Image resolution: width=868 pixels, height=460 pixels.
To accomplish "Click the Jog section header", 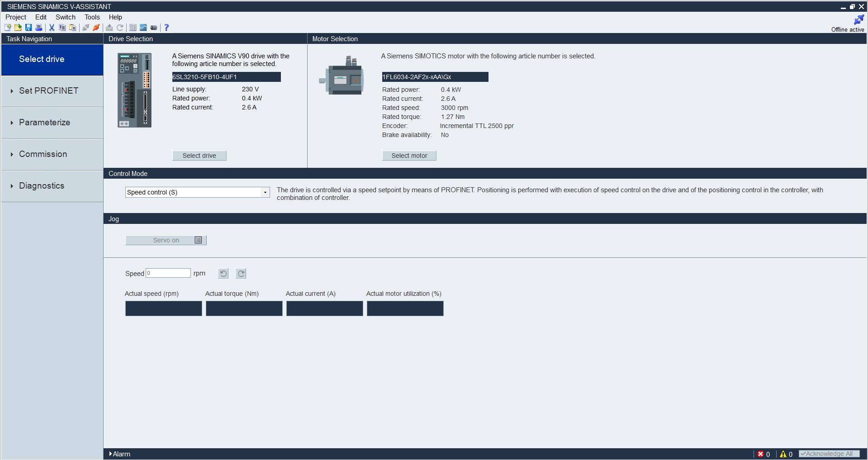I will [485, 219].
